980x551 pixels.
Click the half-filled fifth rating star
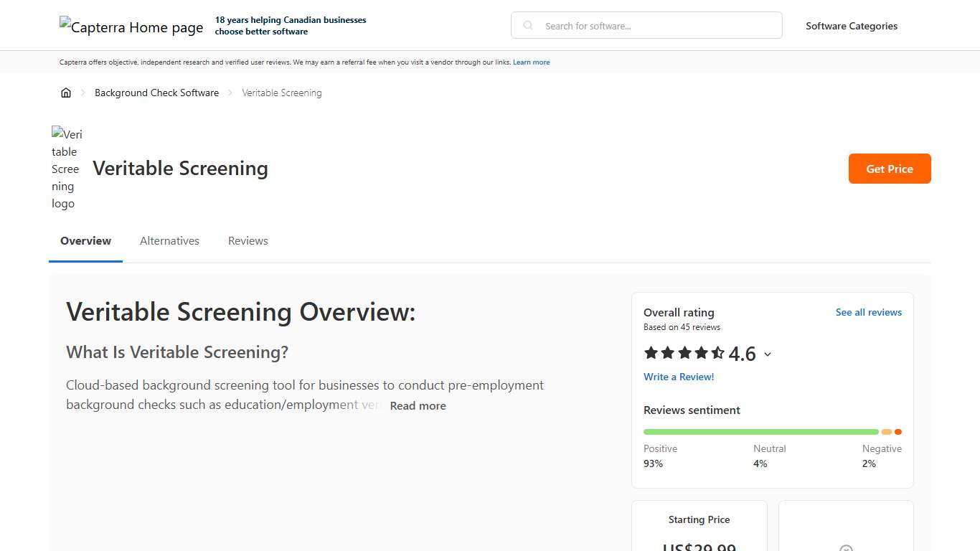coord(718,352)
